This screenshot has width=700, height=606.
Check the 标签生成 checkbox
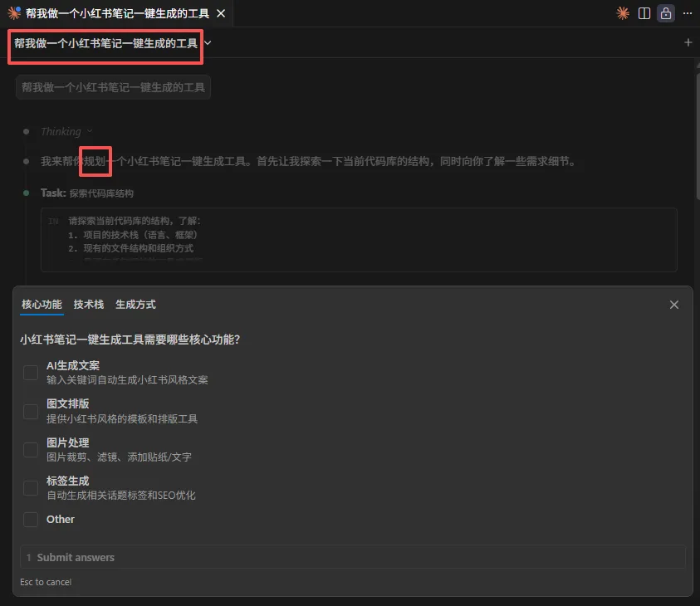[31, 488]
